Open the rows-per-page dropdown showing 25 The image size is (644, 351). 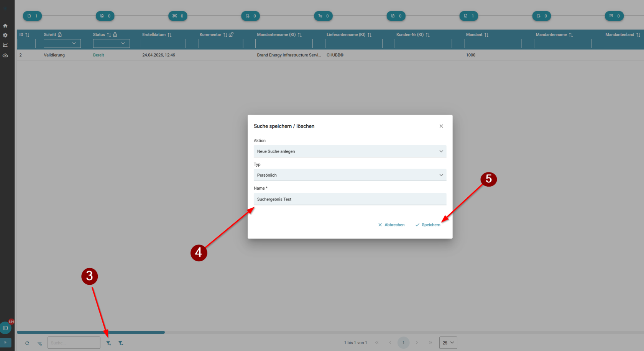448,343
